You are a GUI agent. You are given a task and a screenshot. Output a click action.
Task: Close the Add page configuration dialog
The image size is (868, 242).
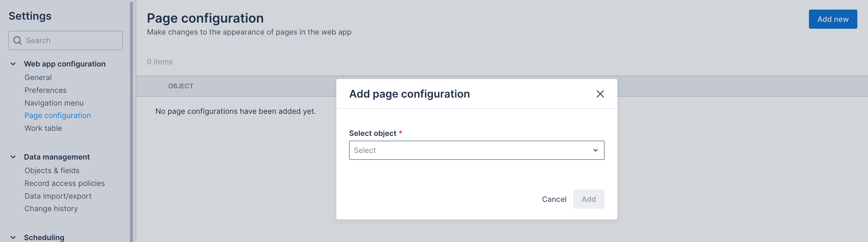click(x=600, y=94)
